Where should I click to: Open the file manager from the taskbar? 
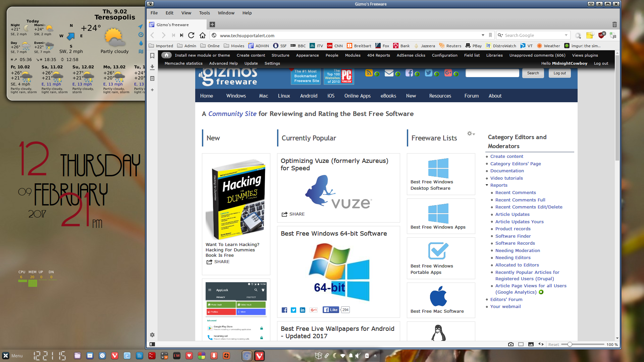click(77, 356)
